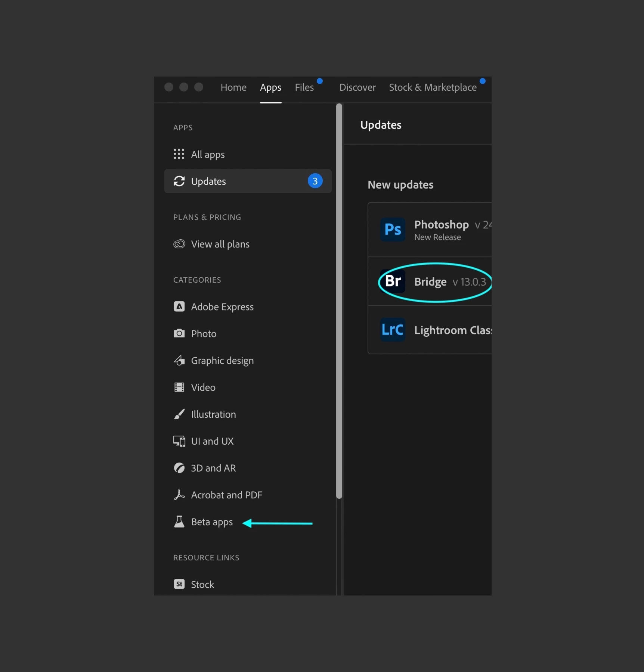
Task: Select the Graphic design category
Action: 248,360
